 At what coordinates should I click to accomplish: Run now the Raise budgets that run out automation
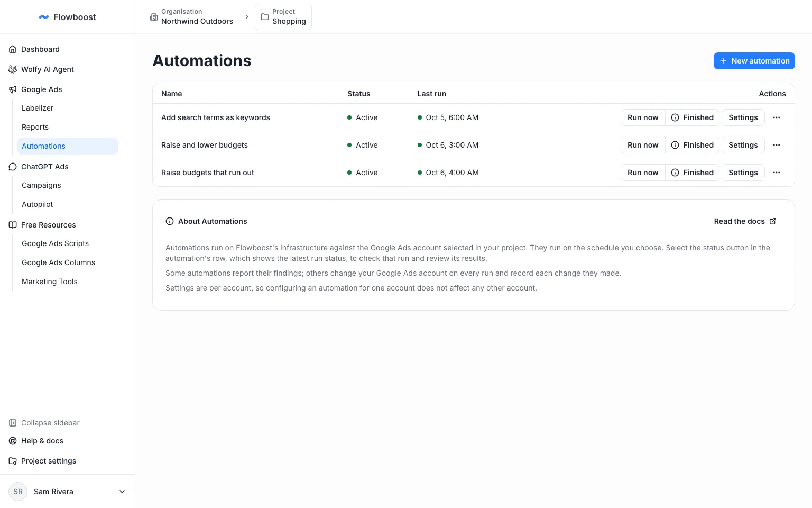[643, 173]
